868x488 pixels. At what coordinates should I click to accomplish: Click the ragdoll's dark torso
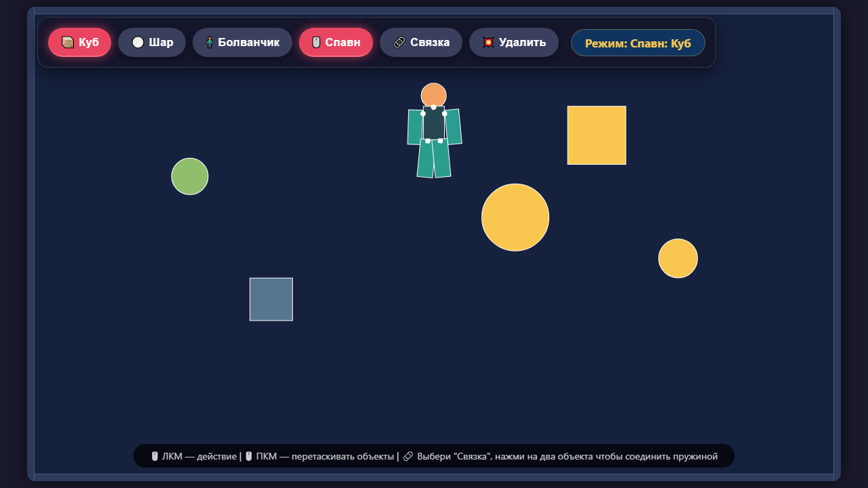pyautogui.click(x=434, y=123)
